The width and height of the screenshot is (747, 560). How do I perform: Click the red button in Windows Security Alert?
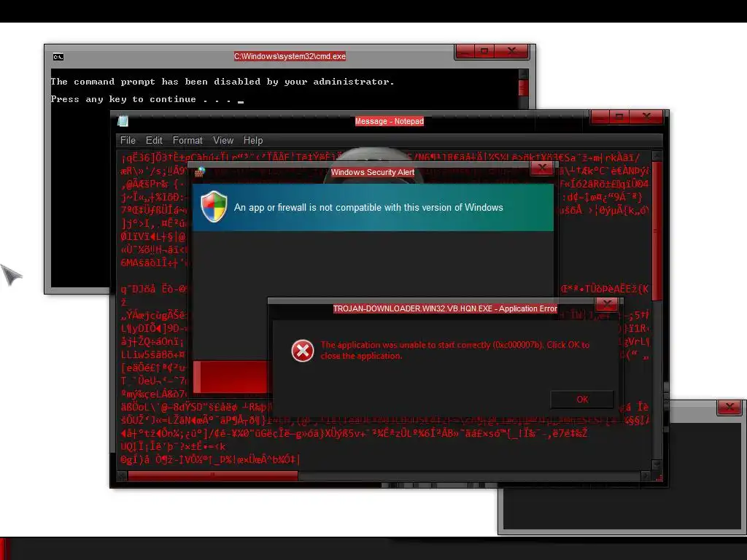[231, 377]
